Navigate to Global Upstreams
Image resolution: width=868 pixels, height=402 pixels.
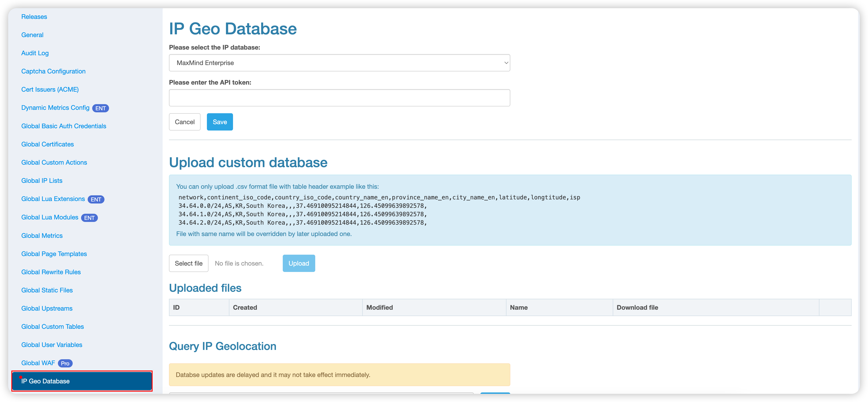click(47, 308)
